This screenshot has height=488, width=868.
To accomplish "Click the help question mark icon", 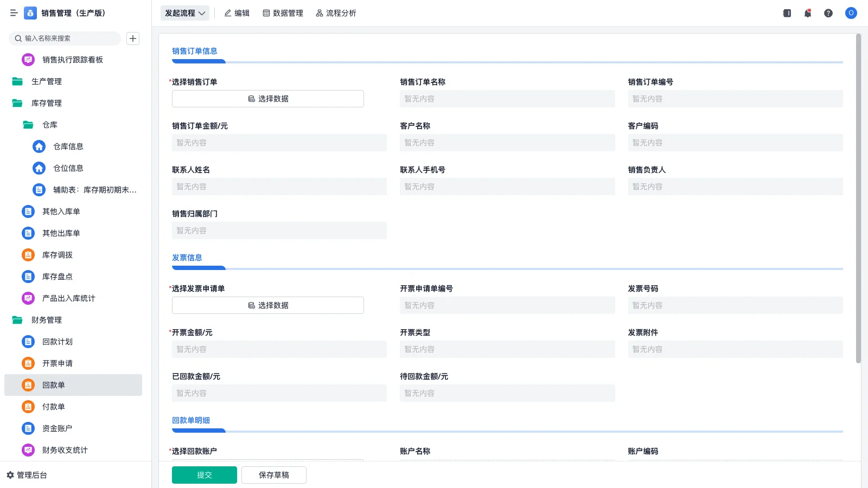I will click(x=828, y=13).
